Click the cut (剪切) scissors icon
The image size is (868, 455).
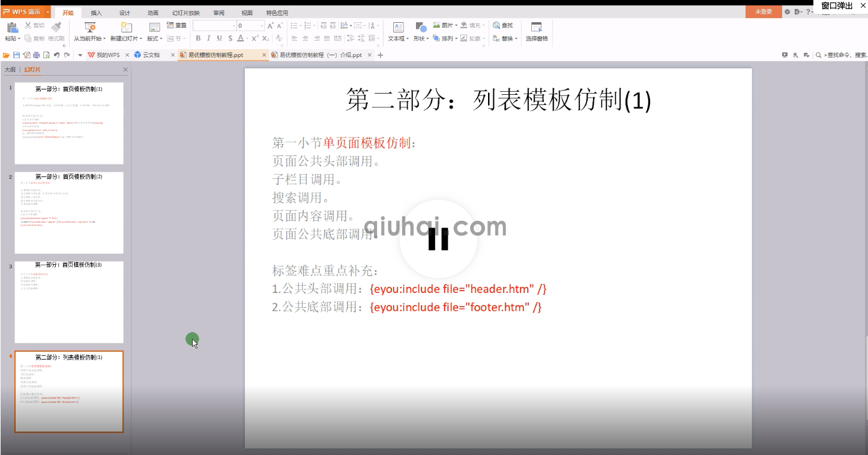point(29,25)
